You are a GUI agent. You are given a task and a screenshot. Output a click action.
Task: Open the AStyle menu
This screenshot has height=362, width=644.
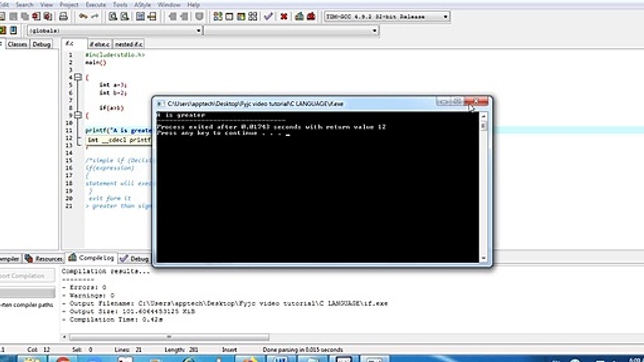click(142, 5)
